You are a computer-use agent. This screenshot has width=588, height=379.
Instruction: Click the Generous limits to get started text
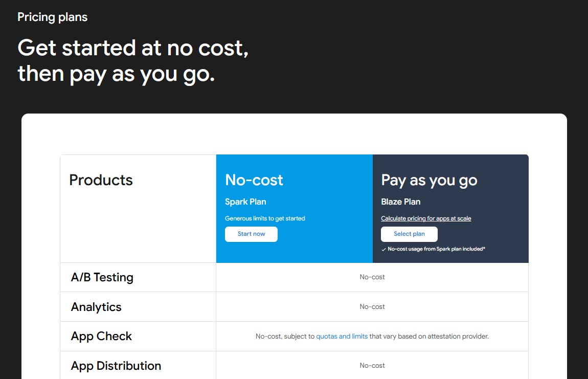265,218
